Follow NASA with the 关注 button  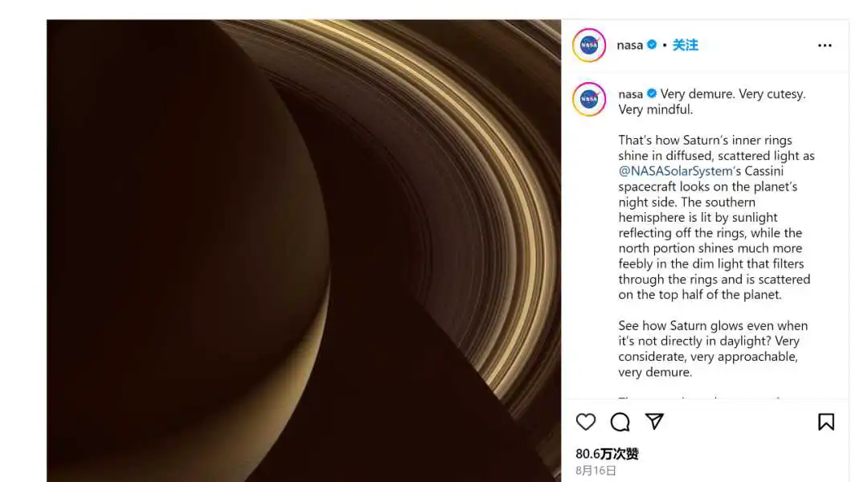[x=686, y=45]
